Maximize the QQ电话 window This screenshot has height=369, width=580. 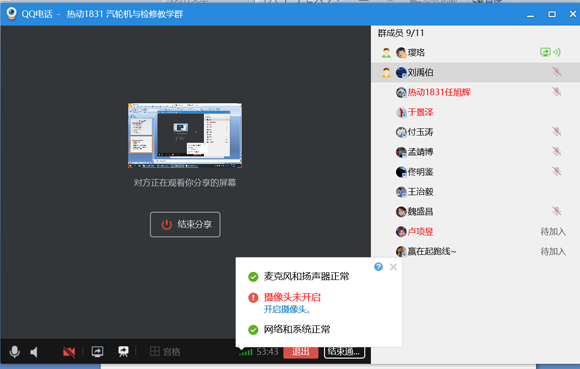click(552, 14)
